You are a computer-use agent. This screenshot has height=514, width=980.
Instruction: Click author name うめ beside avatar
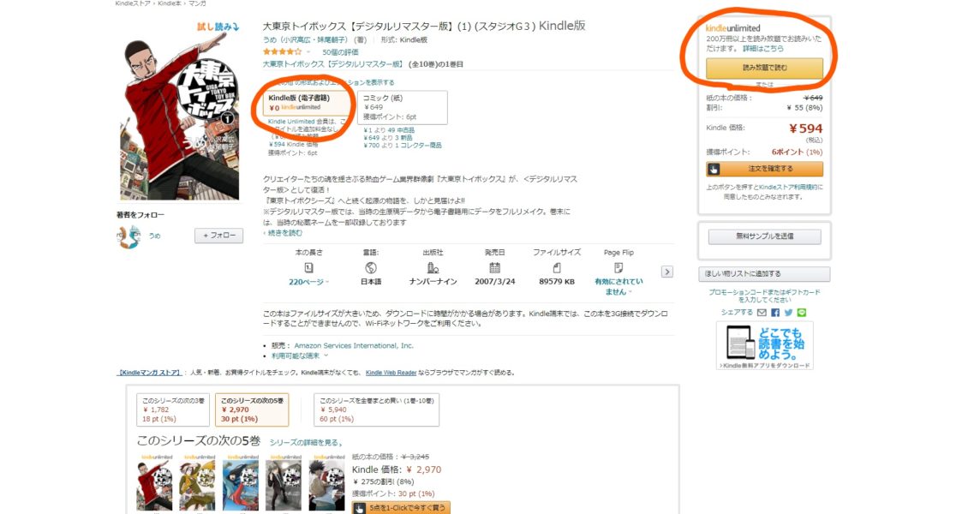pos(154,236)
